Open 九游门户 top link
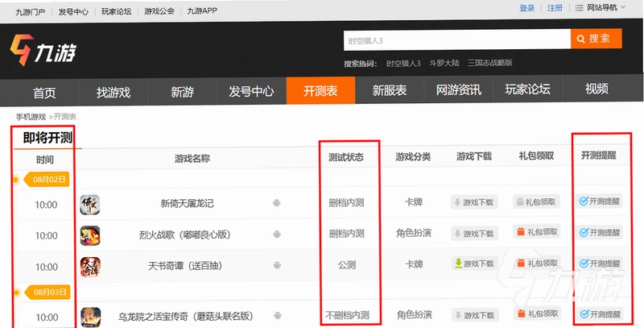The image size is (644, 328). [31, 11]
